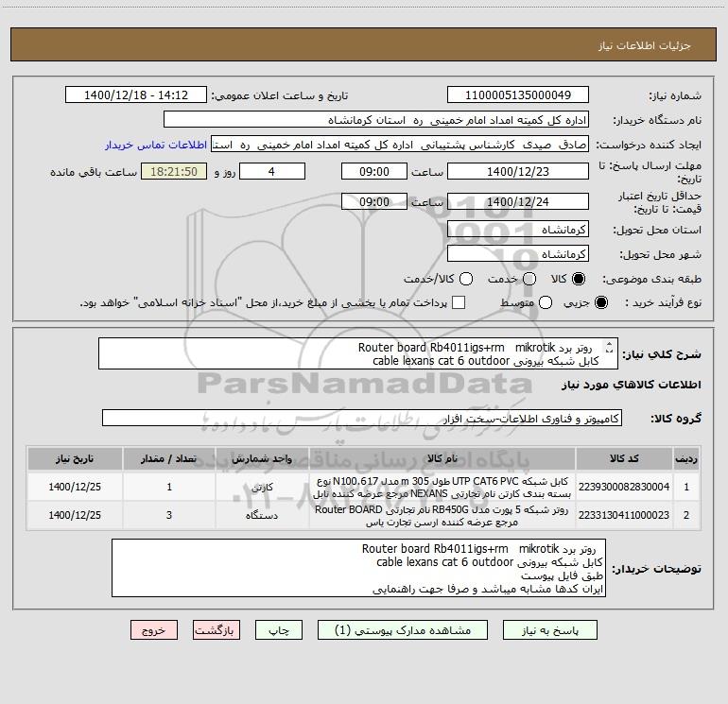Screen dimensions: 728x704
Task: Click the price validity hour 09:00 field
Action: [x=374, y=201]
